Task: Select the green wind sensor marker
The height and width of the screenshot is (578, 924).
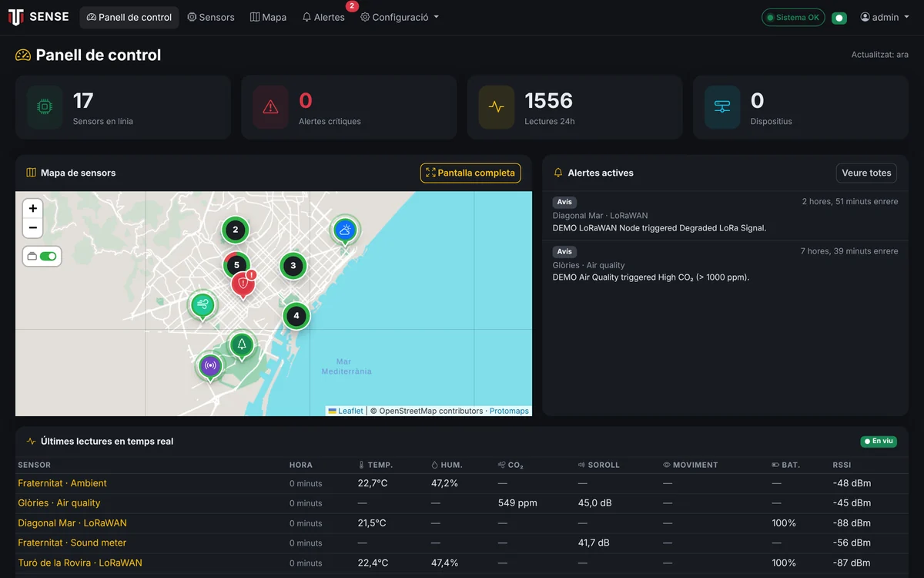Action: point(203,305)
